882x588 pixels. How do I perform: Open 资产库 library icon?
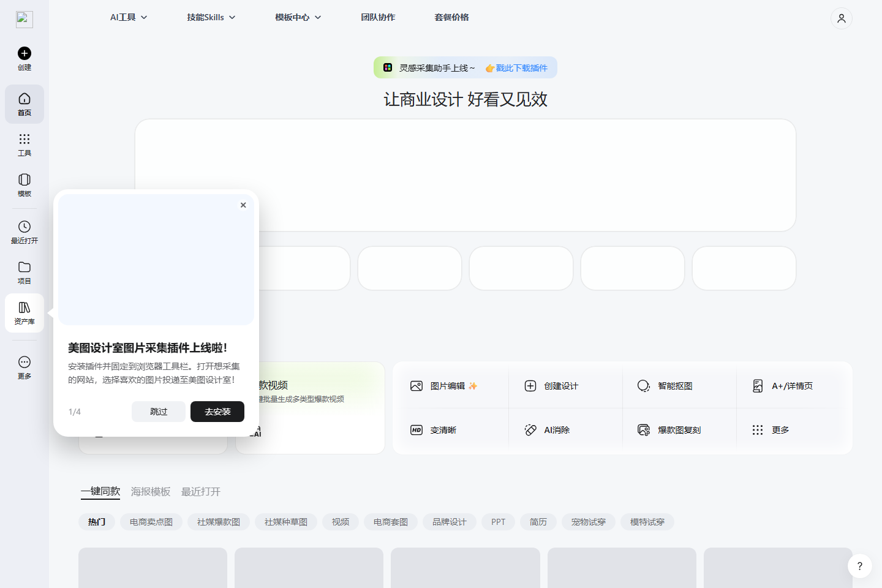point(24,307)
